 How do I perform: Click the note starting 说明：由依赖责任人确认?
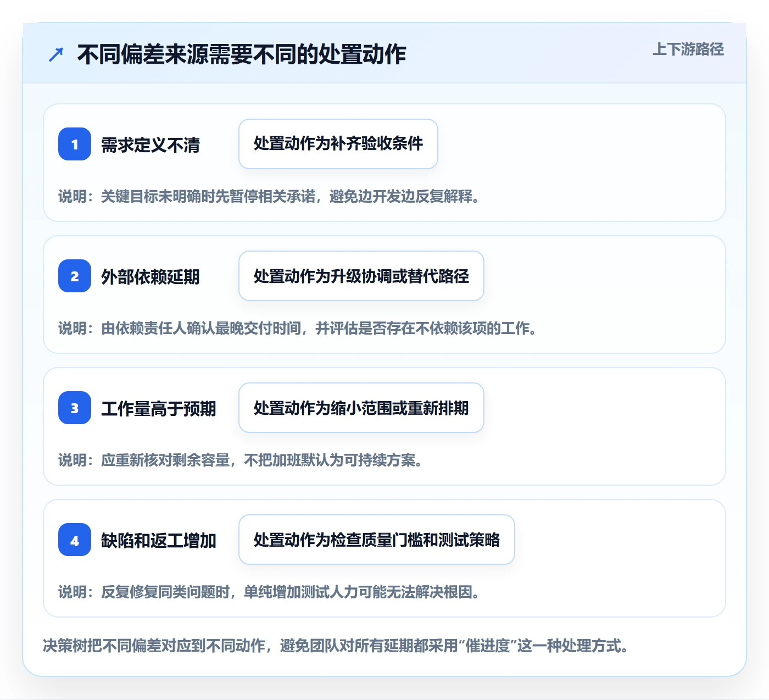click(x=298, y=328)
